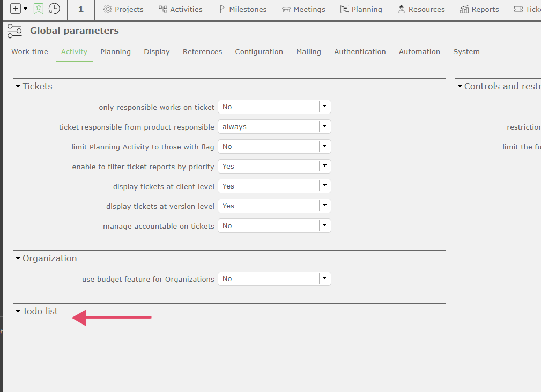Viewport: 541px width, 392px height.
Task: Open the Meetings menu
Action: point(303,9)
